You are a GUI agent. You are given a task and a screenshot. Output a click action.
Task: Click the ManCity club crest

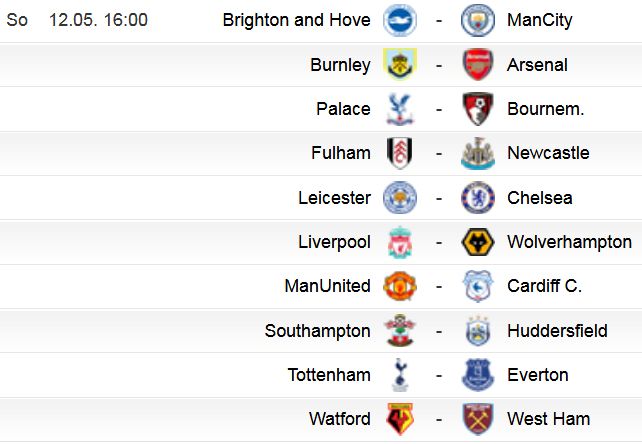click(477, 20)
